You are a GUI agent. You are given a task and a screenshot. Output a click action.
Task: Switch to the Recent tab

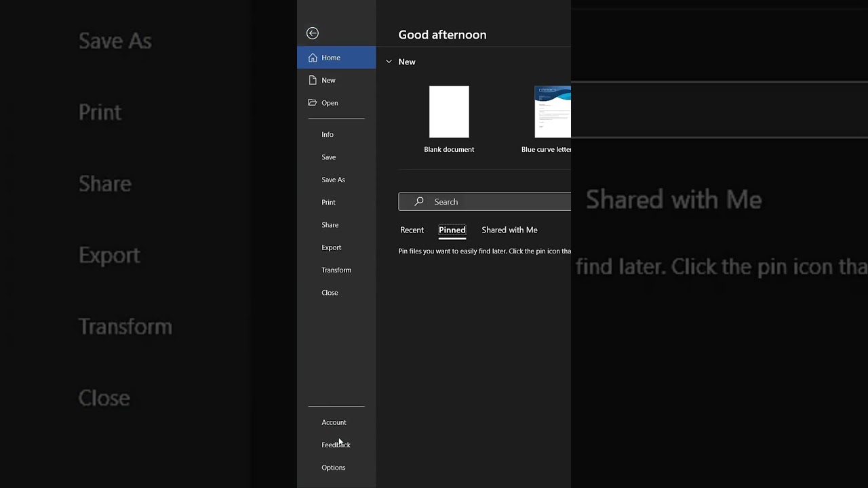pos(412,230)
